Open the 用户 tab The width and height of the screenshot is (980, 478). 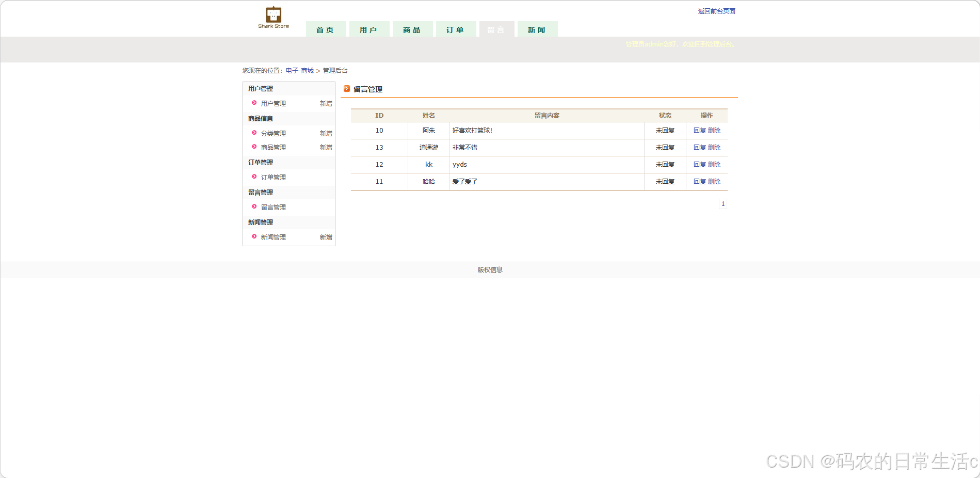coord(369,29)
